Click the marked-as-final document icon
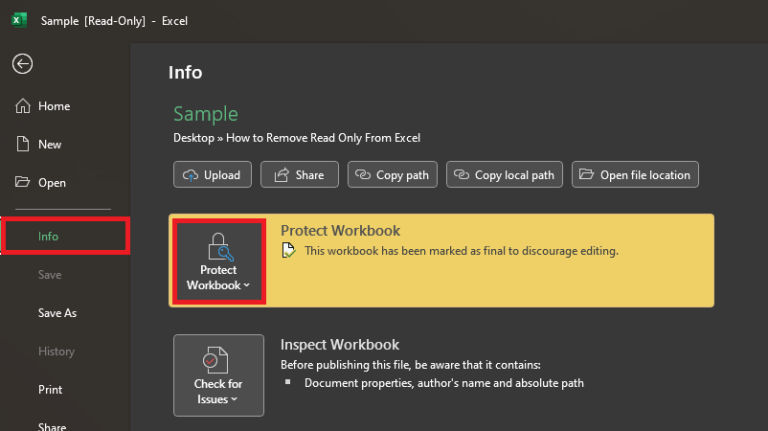This screenshot has height=431, width=768. tap(288, 250)
